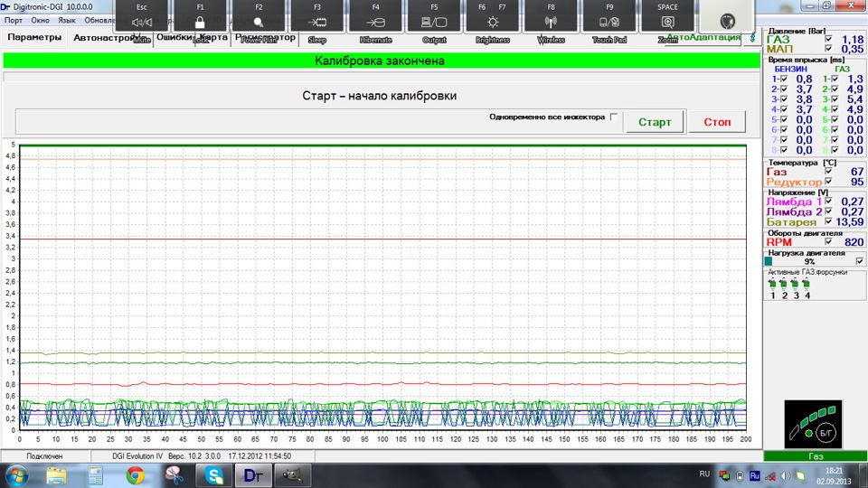Click the F1 Lock padlock tile
The image size is (868, 488).
(200, 16)
